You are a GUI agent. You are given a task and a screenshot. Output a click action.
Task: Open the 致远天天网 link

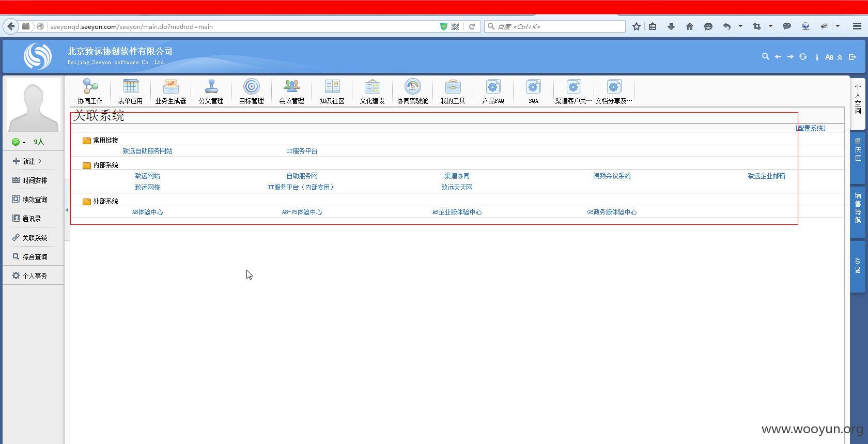pyautogui.click(x=457, y=187)
